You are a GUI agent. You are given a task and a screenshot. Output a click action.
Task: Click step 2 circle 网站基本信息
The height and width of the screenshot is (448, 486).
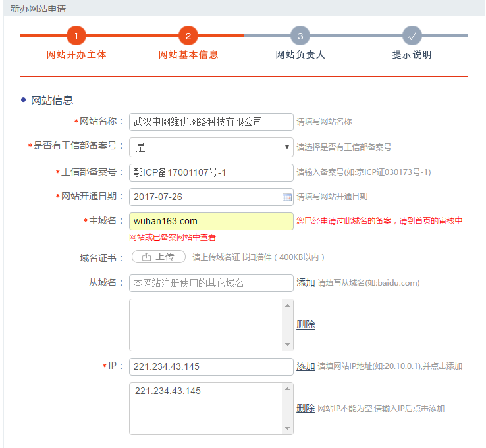click(x=188, y=36)
